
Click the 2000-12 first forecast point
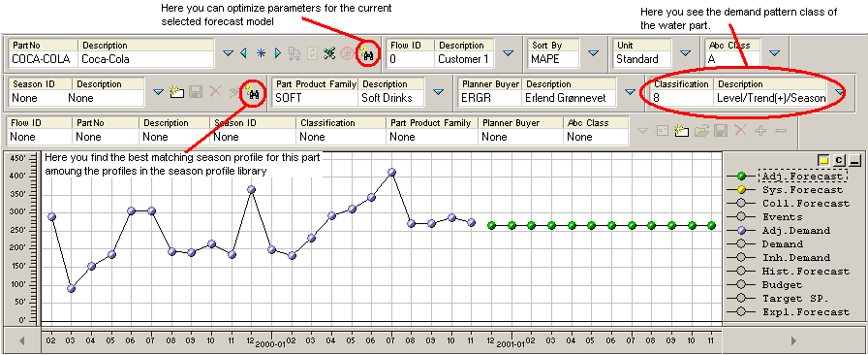(x=491, y=225)
